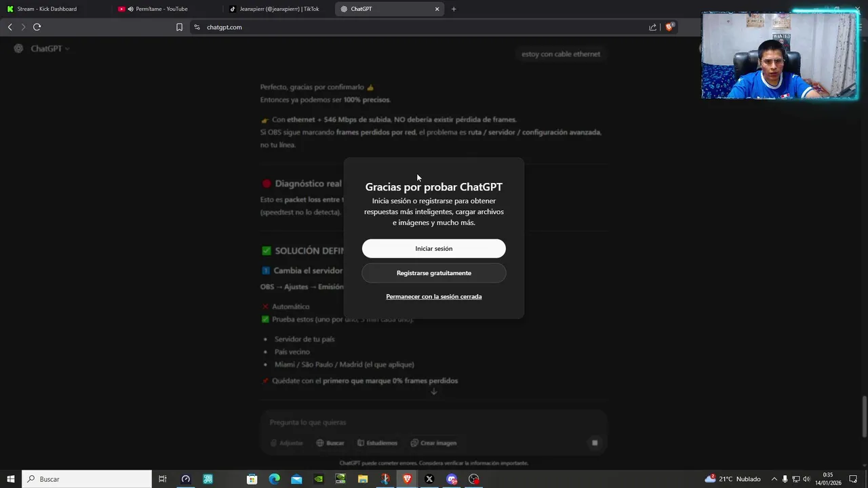The height and width of the screenshot is (488, 868).
Task: Click the page vertical scrollbar
Action: point(865,417)
